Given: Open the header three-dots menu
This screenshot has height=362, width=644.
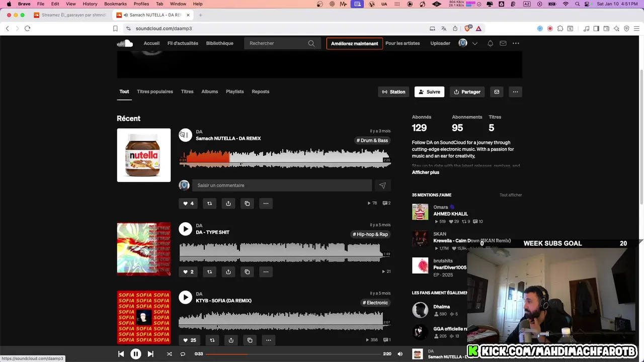Looking at the screenshot, I should [516, 43].
